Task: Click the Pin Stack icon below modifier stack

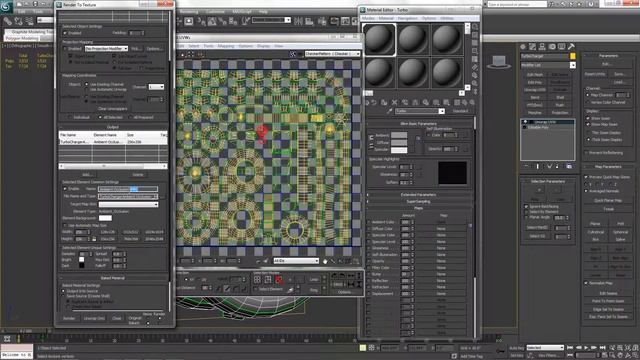Action: pos(527,167)
